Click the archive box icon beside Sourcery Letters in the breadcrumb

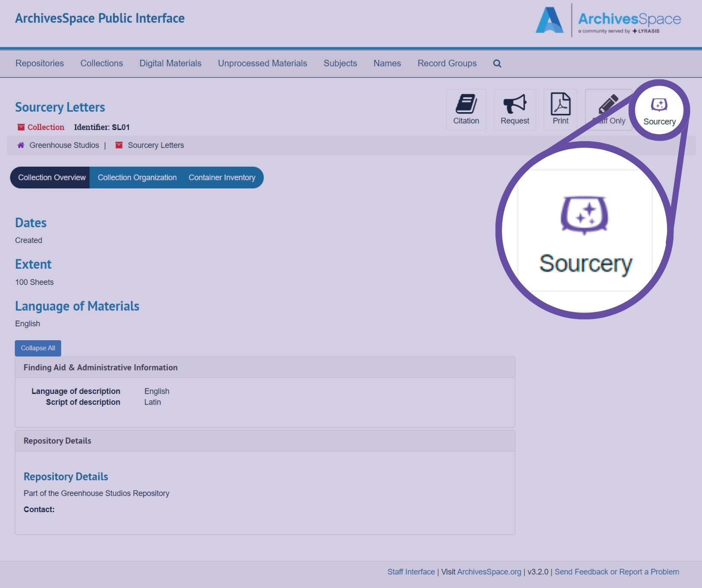coord(119,145)
